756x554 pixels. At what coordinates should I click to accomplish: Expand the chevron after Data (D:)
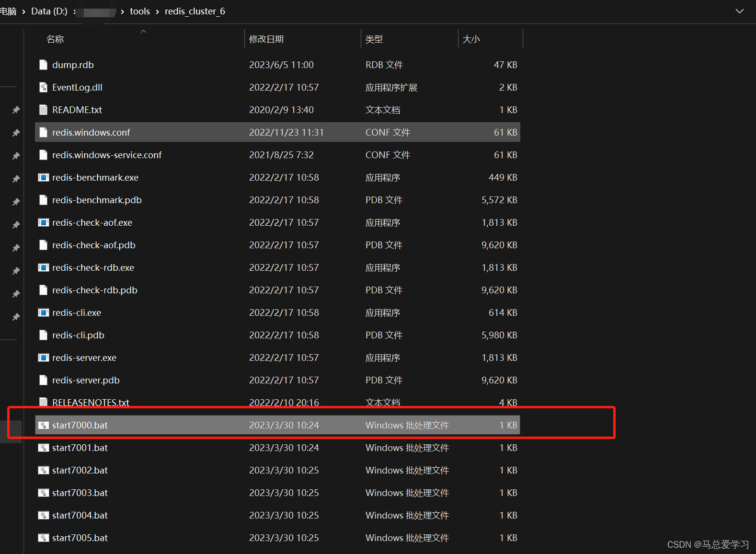click(x=75, y=12)
